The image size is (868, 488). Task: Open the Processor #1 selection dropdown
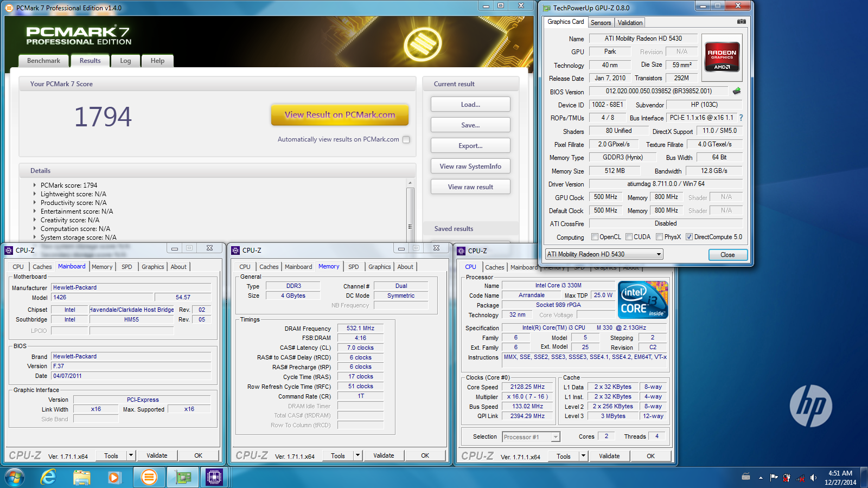[531, 437]
